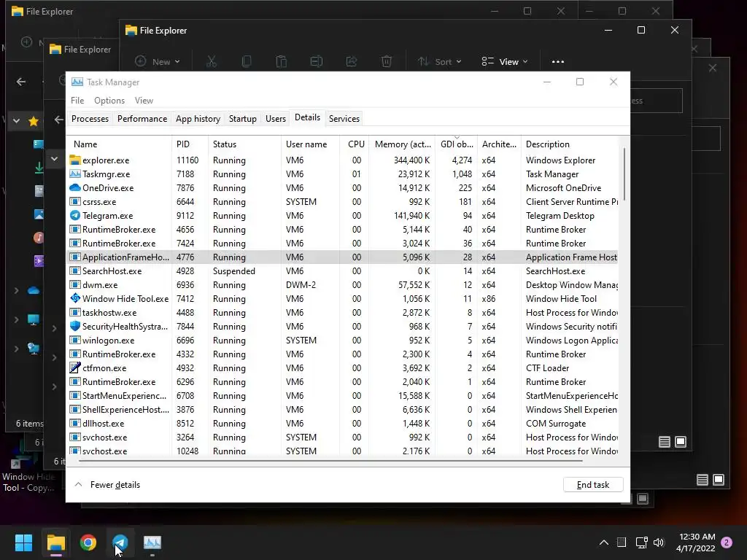747x560 pixels.
Task: Open the Windows Start menu
Action: 23,542
